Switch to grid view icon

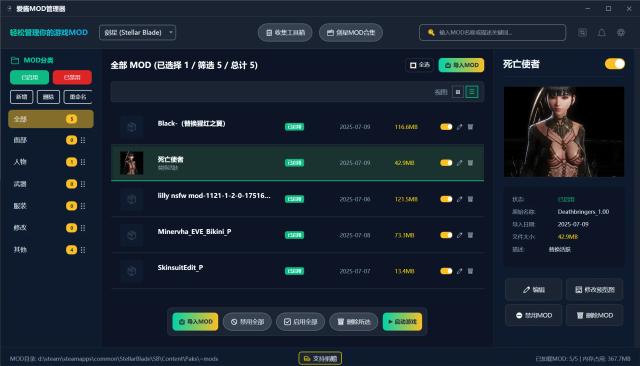coord(458,92)
